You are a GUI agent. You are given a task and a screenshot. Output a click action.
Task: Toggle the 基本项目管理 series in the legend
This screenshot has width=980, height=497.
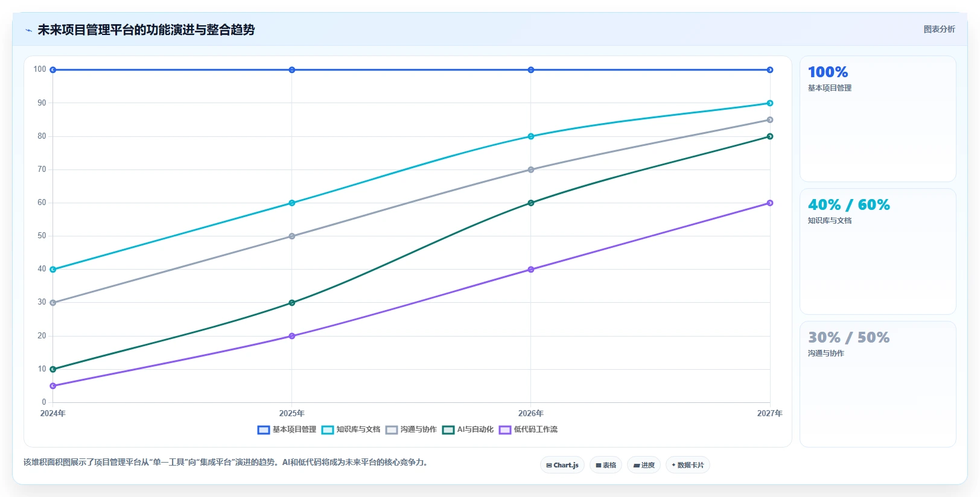[x=287, y=429]
